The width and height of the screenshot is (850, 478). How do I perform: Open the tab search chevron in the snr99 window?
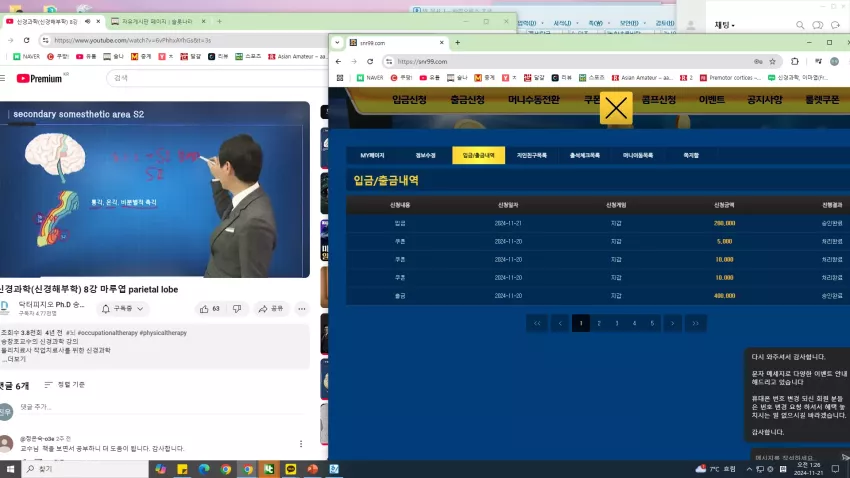tap(337, 42)
